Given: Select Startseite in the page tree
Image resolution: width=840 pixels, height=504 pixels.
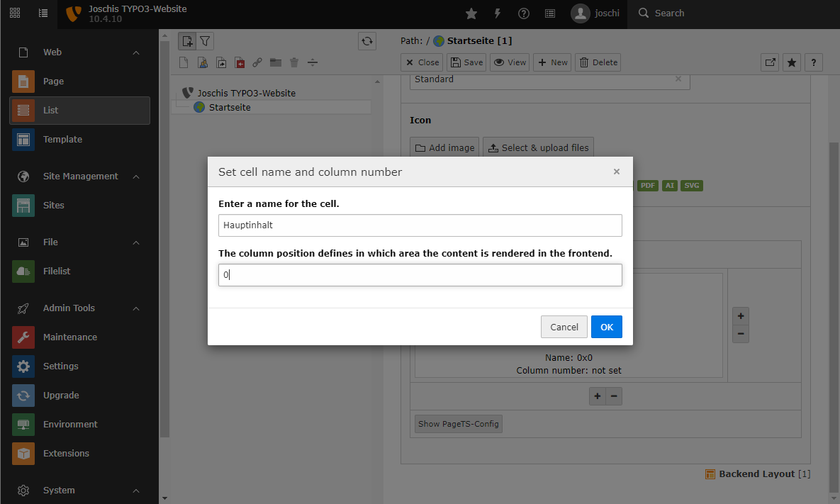Looking at the screenshot, I should click(229, 108).
